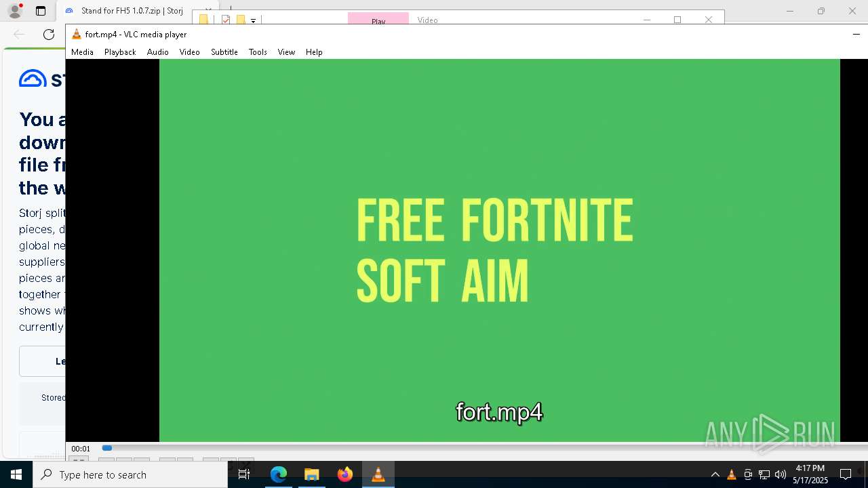Image resolution: width=868 pixels, height=488 pixels.
Task: Open Task View from taskbar
Action: [x=244, y=474]
